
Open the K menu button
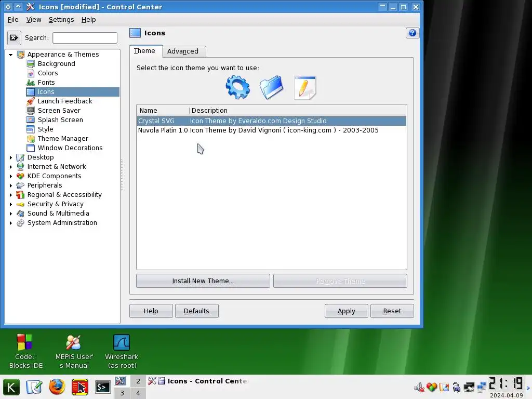(11, 387)
